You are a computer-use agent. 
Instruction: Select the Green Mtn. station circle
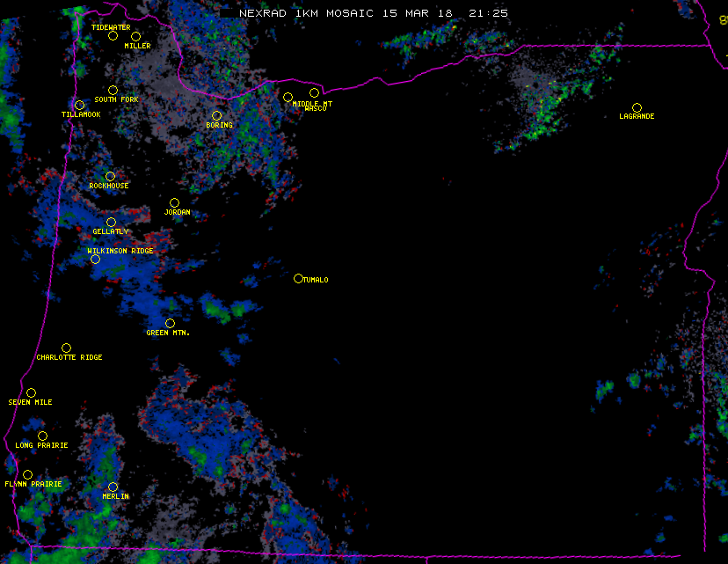point(170,323)
